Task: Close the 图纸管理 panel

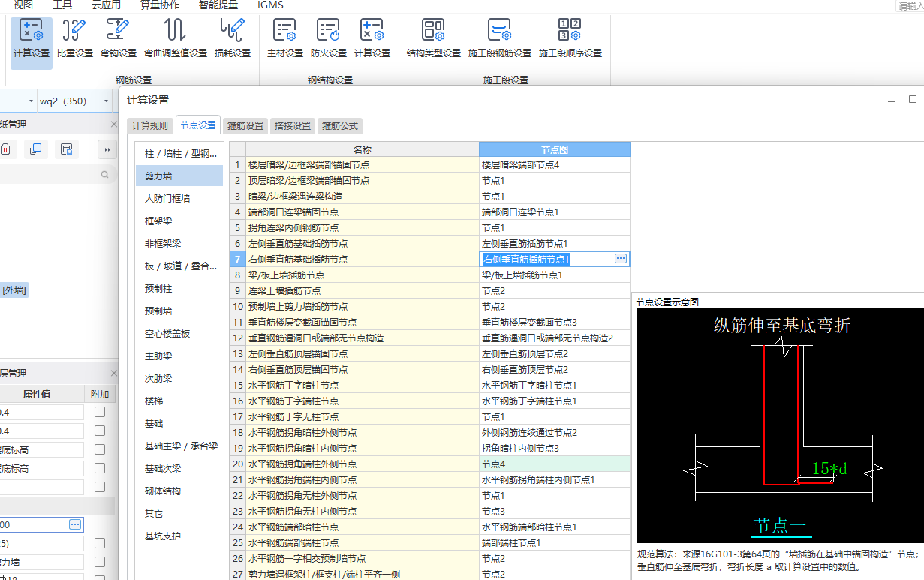Action: 113,125
